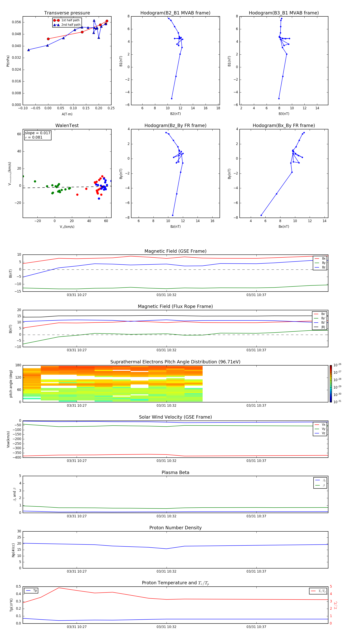
Task: Click the "Bx(nT)" x-axis label
Action: click(x=284, y=227)
